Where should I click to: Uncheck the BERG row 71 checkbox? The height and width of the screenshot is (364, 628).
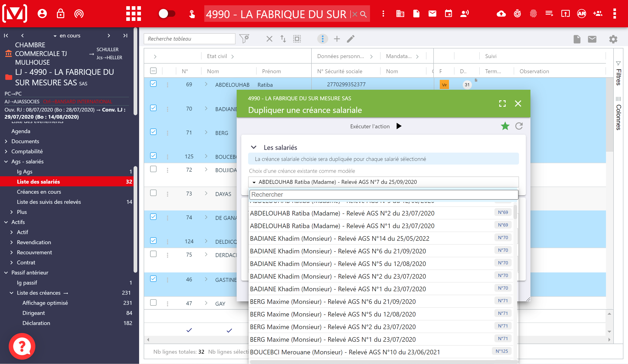(154, 132)
